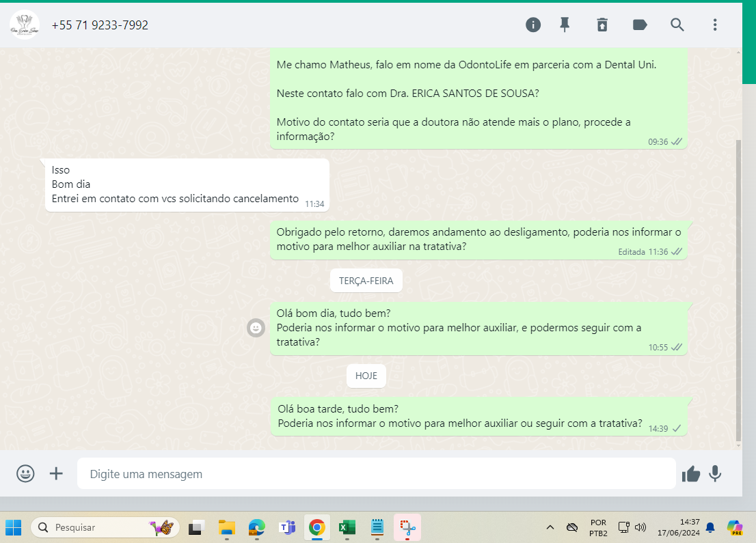Switch to Google Chrome on taskbar

pyautogui.click(x=316, y=527)
